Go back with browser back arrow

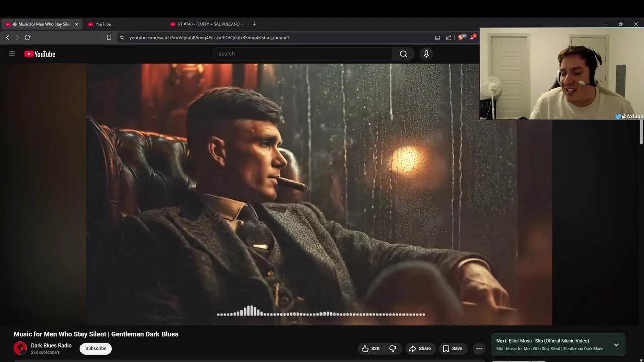click(7, 38)
